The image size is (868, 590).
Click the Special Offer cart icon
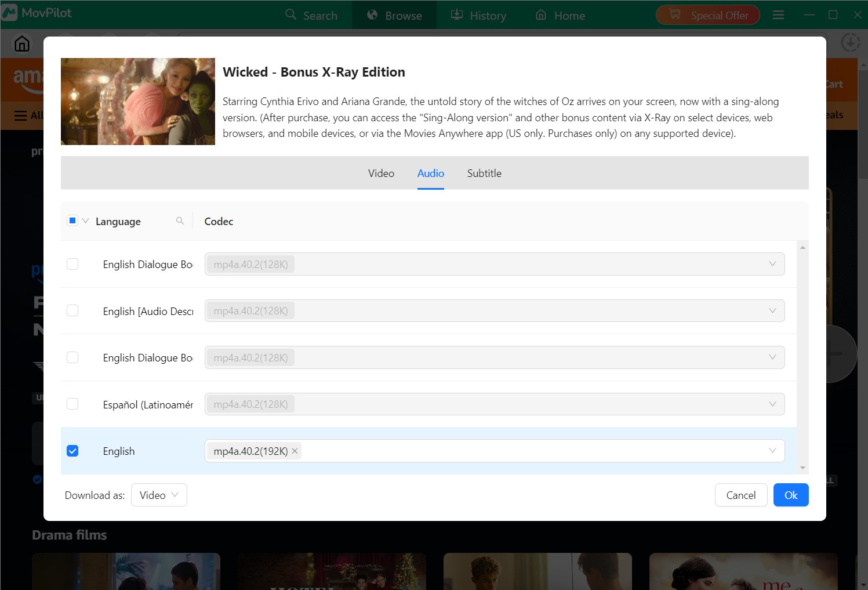pyautogui.click(x=674, y=14)
